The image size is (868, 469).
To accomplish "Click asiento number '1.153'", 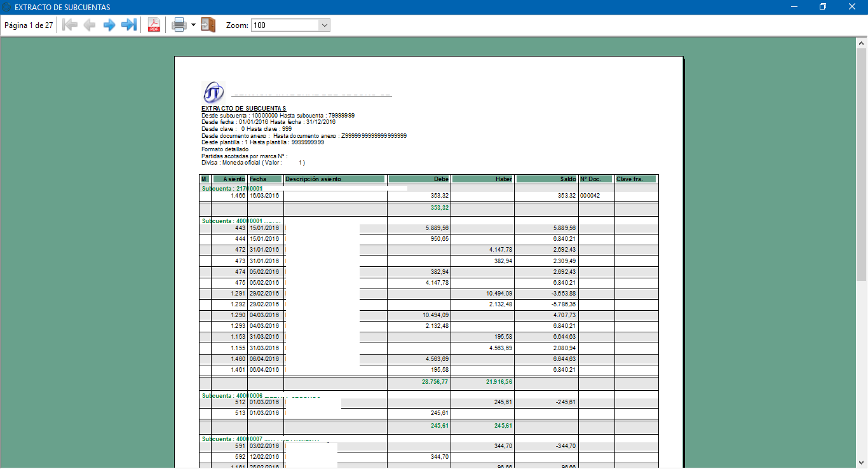I will (238, 337).
